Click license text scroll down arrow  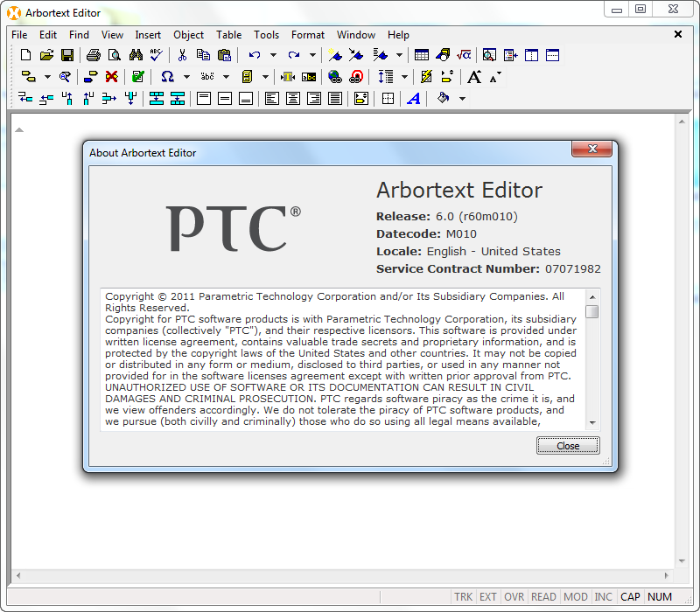pos(592,423)
